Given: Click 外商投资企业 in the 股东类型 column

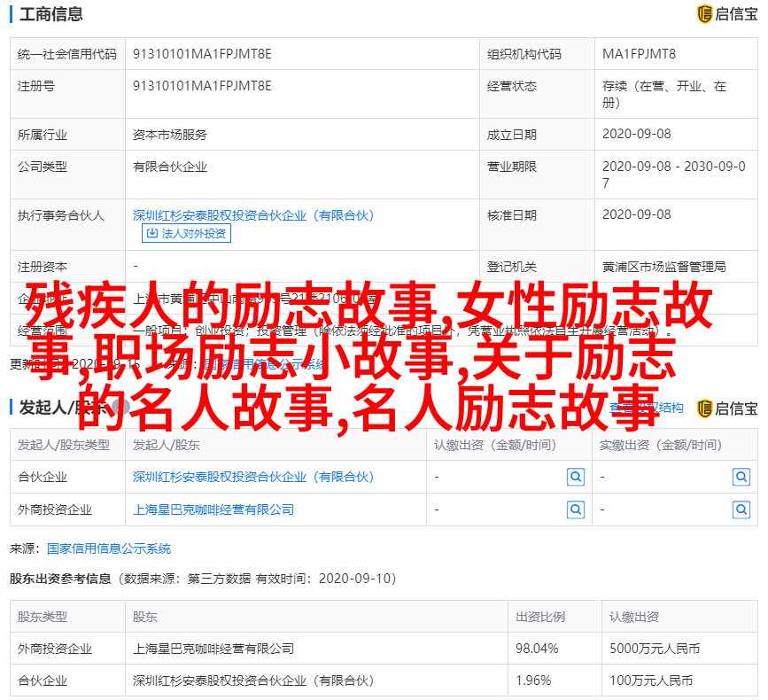Looking at the screenshot, I should coord(55,649).
